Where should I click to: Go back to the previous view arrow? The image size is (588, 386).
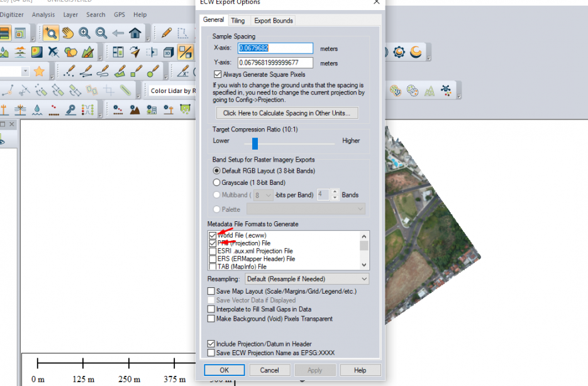pyautogui.click(x=118, y=33)
